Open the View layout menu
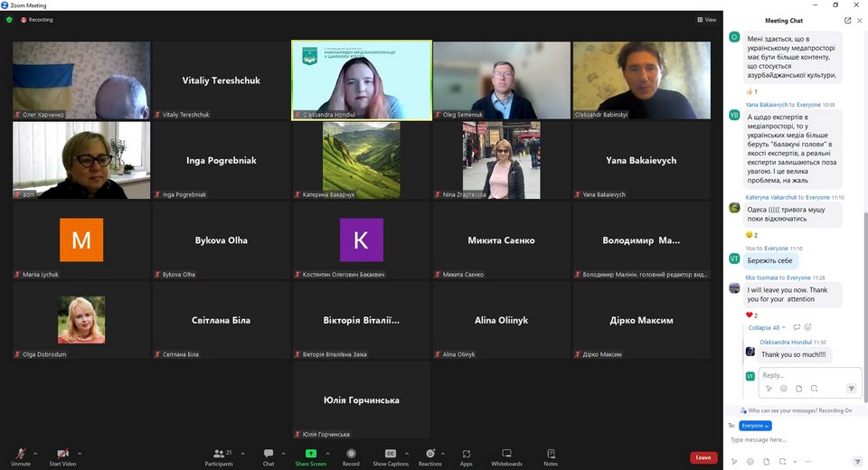Screen dimensions: 868x470 click(706, 19)
